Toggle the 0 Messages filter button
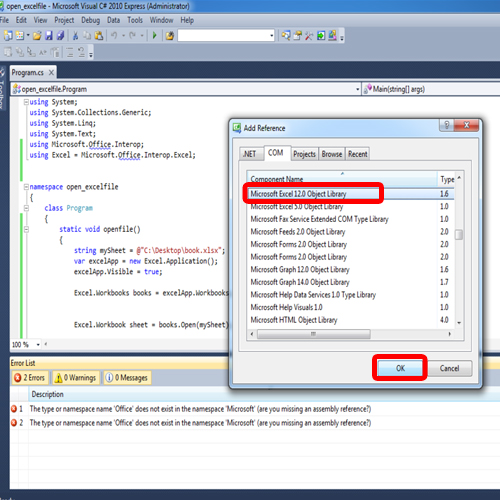 click(127, 378)
